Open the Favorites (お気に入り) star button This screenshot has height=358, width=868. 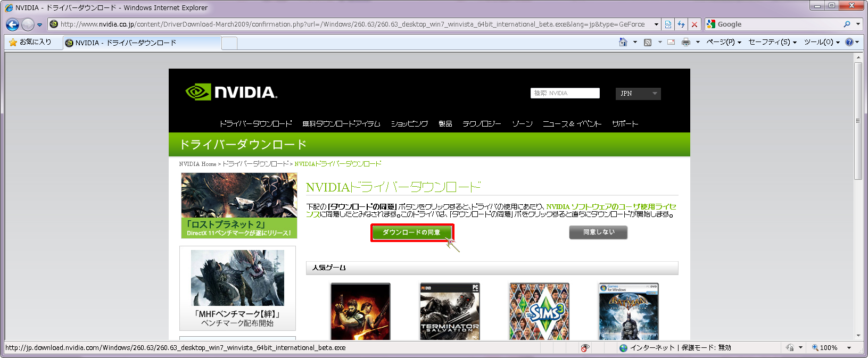30,42
